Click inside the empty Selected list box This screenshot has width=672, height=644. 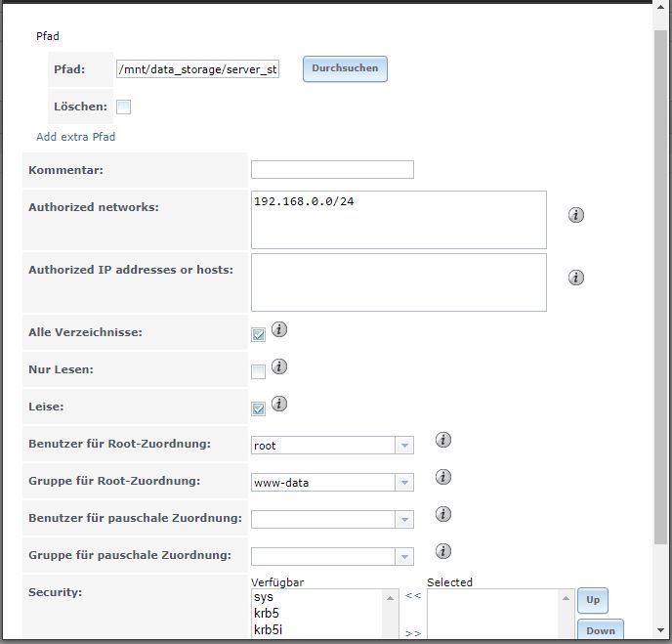point(493,614)
